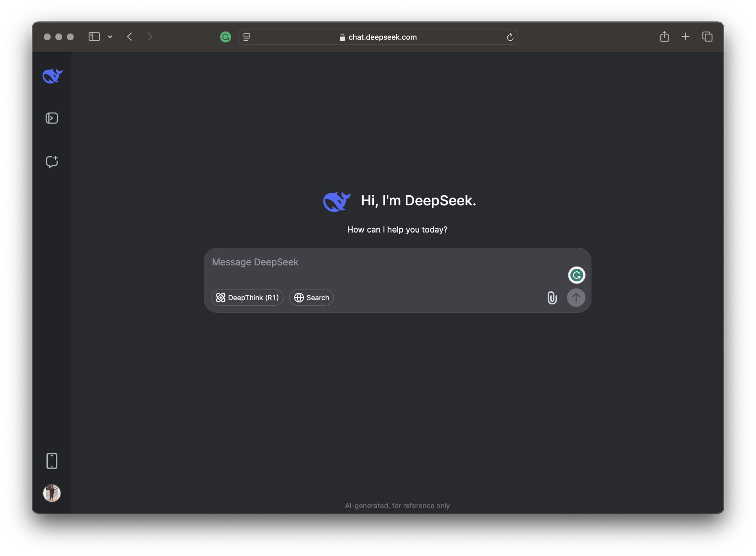Open Safari reader page menu icon
756x556 pixels.
pyautogui.click(x=247, y=37)
